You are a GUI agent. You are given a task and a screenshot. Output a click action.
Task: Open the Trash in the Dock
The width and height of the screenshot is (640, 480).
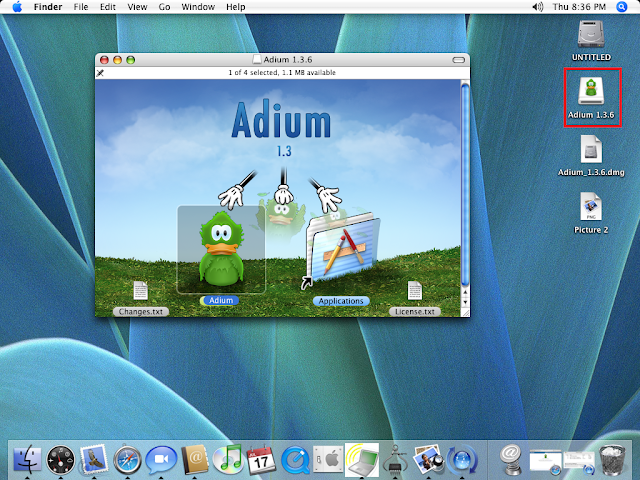(611, 460)
